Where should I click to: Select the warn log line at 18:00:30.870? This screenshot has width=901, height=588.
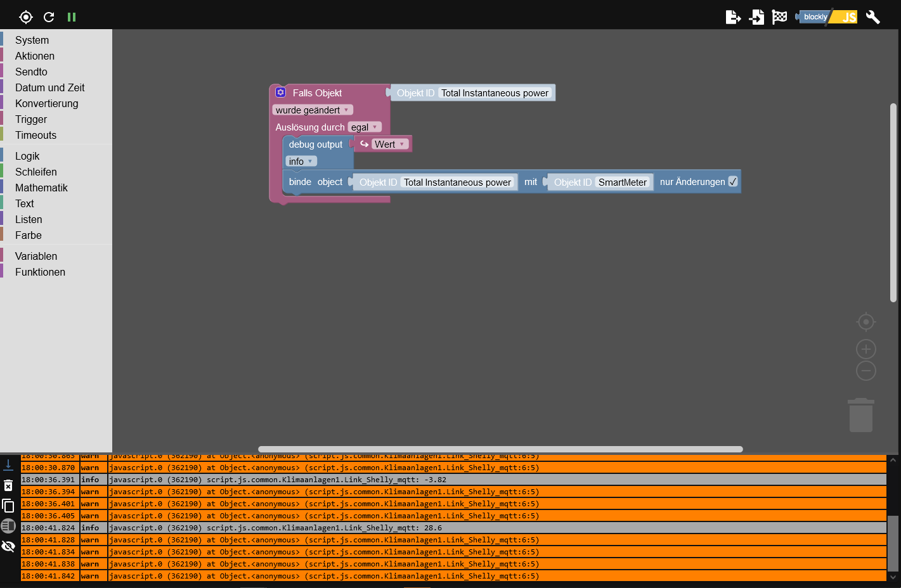point(453,468)
